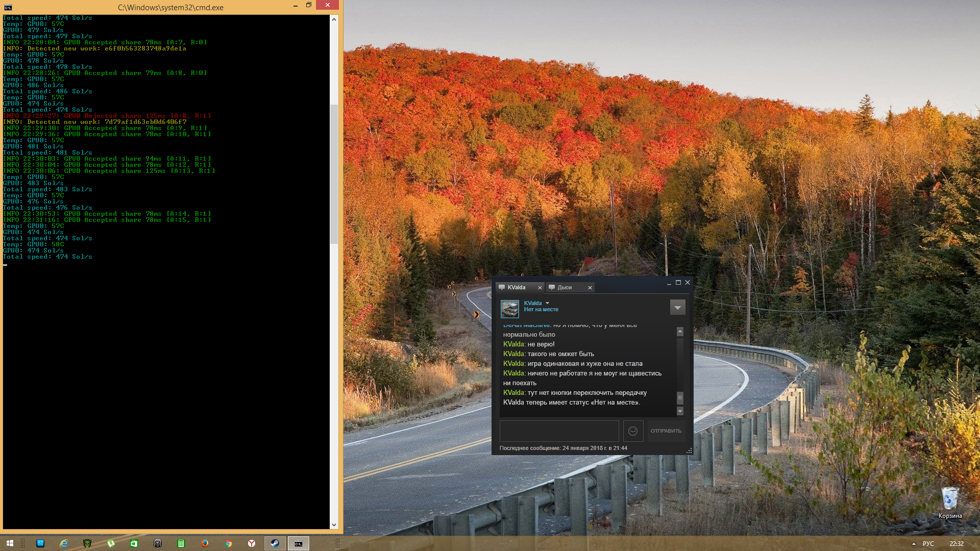This screenshot has height=551, width=980.
Task: Click the РУС language indicator
Action: 928,544
